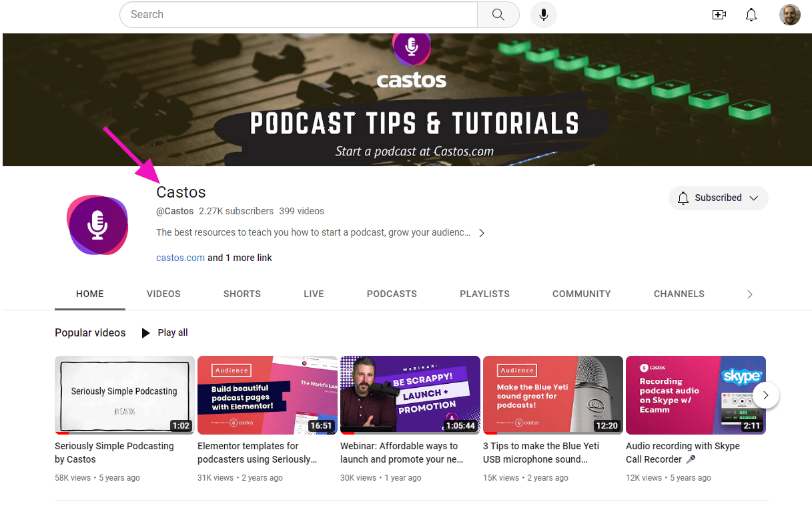Open the PODCASTS tab
The image size is (812, 508).
click(x=392, y=294)
